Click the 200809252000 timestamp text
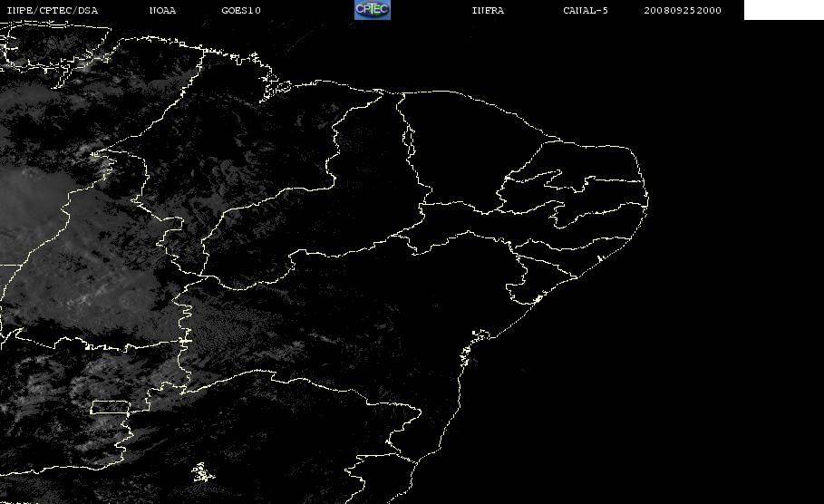 (x=682, y=10)
